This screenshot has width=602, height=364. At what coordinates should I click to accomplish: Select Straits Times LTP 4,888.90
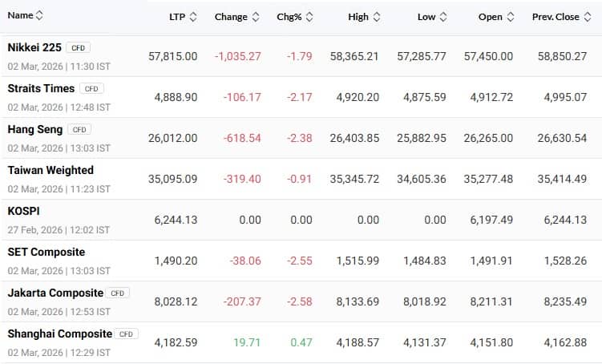[x=176, y=97]
